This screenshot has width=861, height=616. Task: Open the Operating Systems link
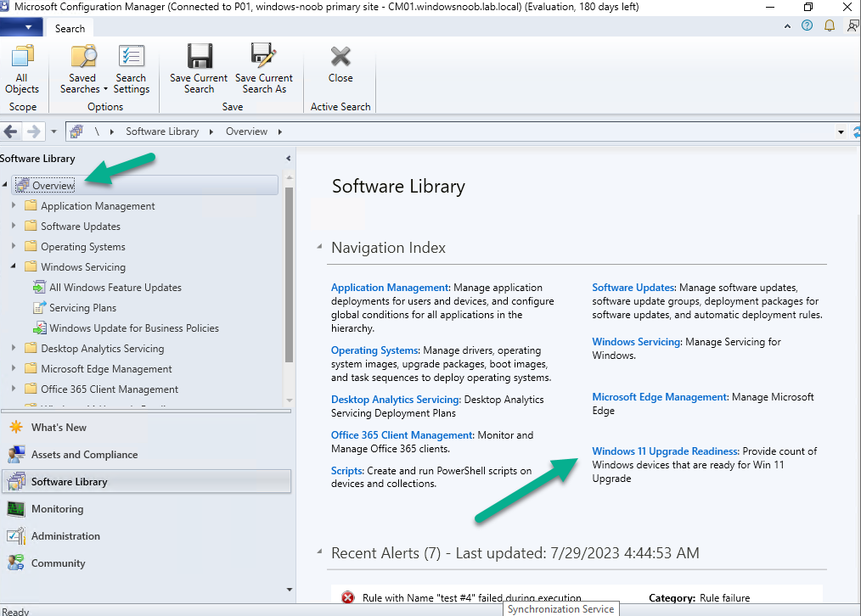(x=374, y=350)
